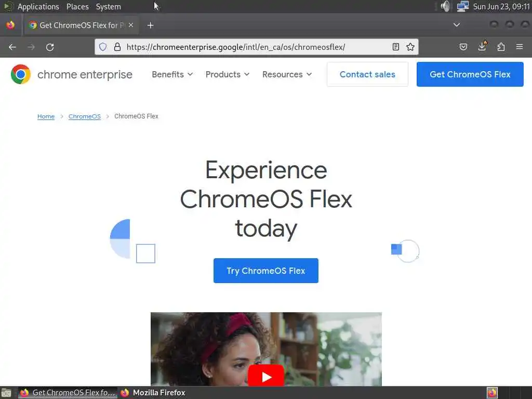Toggle reader view in address bar
The height and width of the screenshot is (399, 532).
pyautogui.click(x=395, y=47)
